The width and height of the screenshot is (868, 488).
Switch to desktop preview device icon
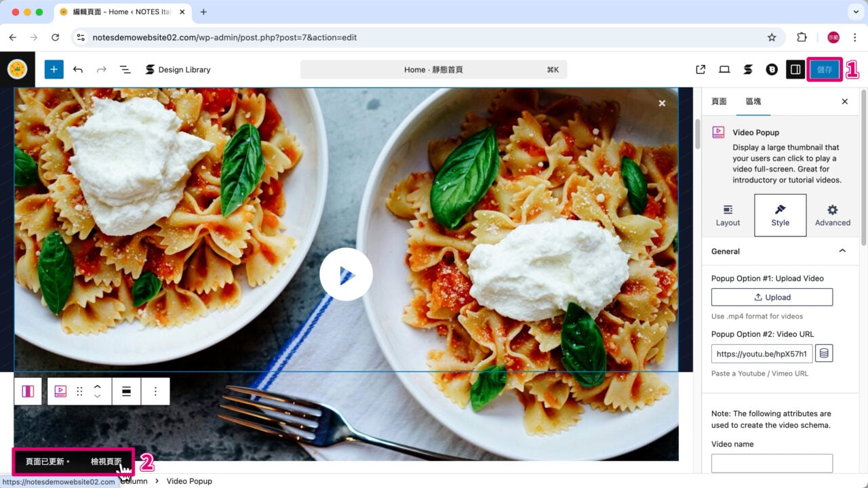[x=724, y=69]
